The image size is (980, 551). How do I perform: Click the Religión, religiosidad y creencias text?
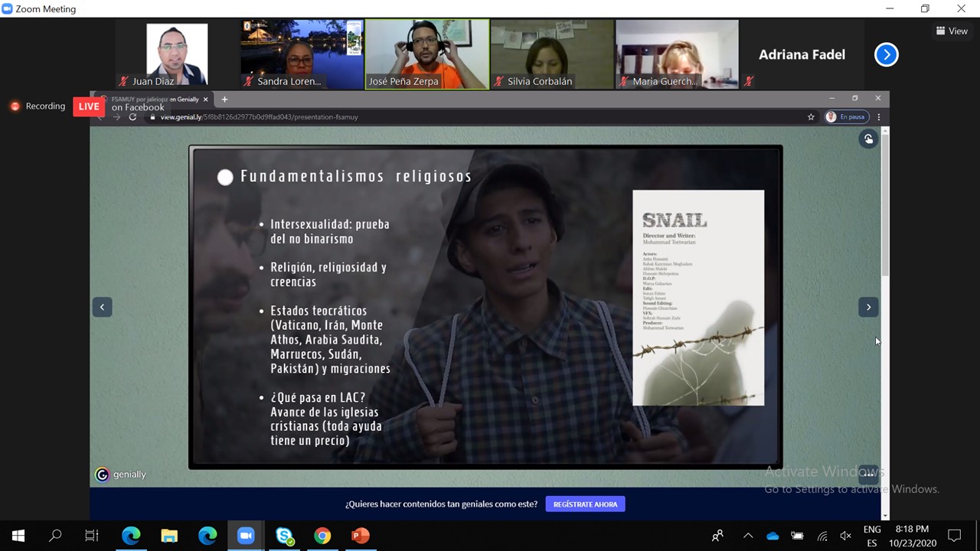[328, 274]
